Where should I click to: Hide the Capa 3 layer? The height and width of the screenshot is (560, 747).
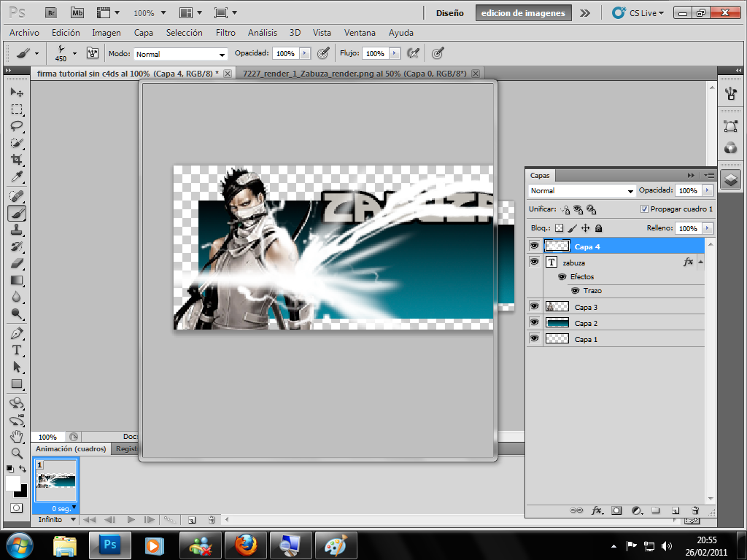coord(535,306)
